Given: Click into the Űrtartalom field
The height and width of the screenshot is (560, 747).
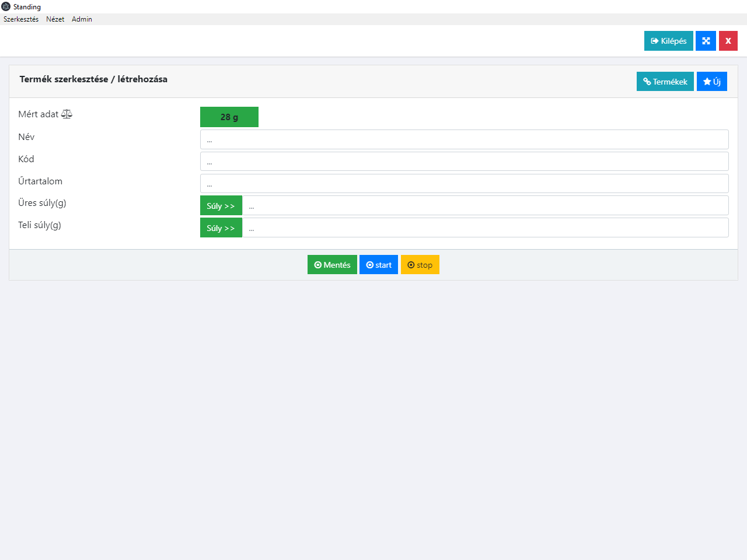Looking at the screenshot, I should pyautogui.click(x=464, y=184).
